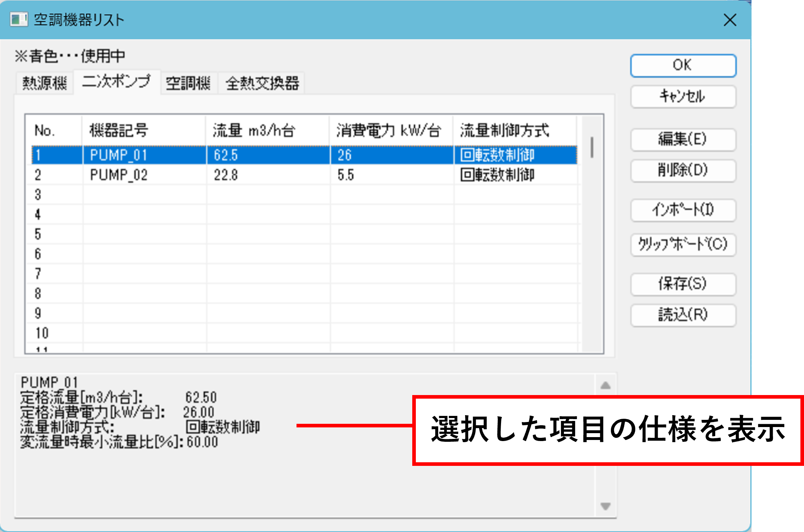Click 編集(E) to edit selected pump
Viewport: 804px width, 532px height.
683,139
